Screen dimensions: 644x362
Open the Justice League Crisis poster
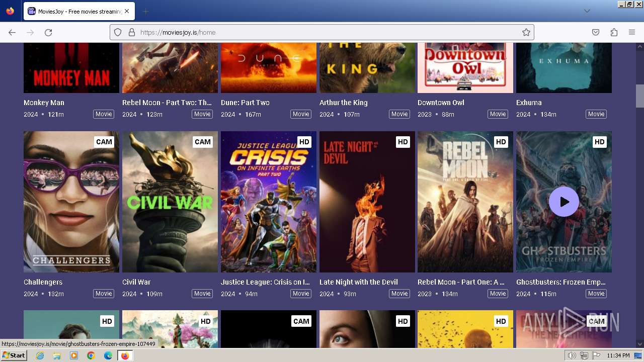pos(269,202)
